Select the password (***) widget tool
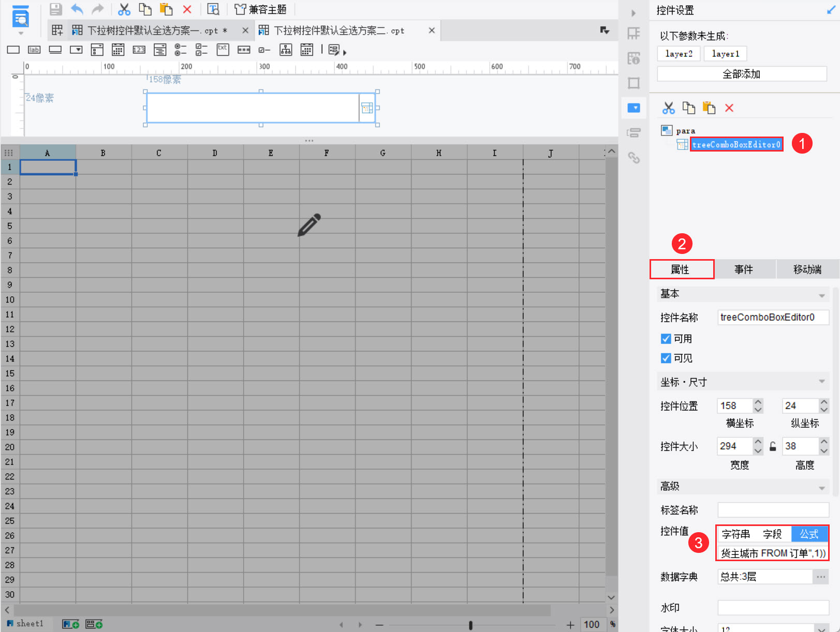840x632 pixels. point(243,50)
